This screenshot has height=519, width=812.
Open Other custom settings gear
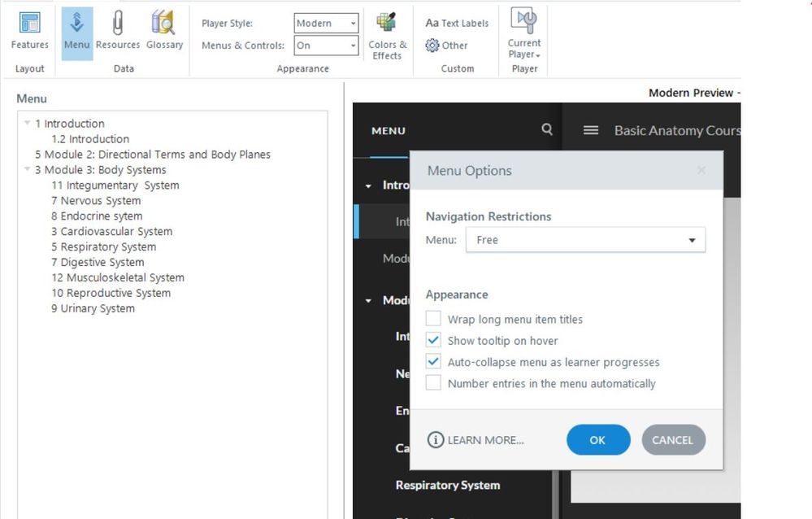coord(446,46)
